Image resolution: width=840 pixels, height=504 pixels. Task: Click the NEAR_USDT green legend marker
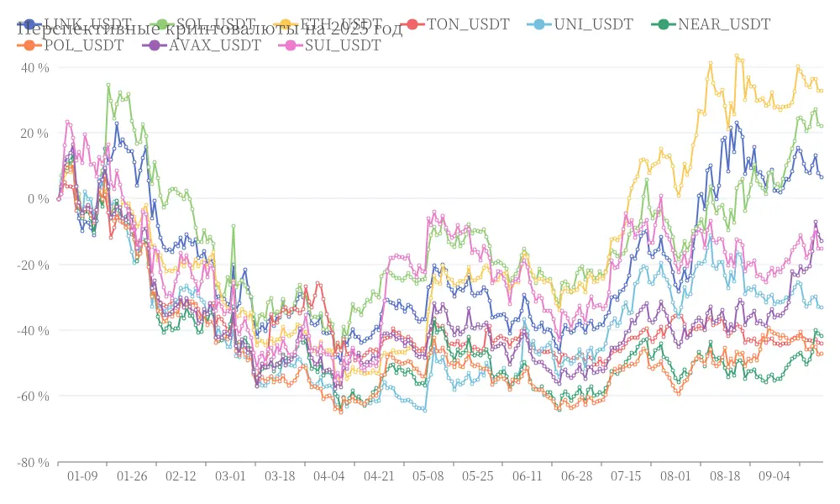pos(664,24)
